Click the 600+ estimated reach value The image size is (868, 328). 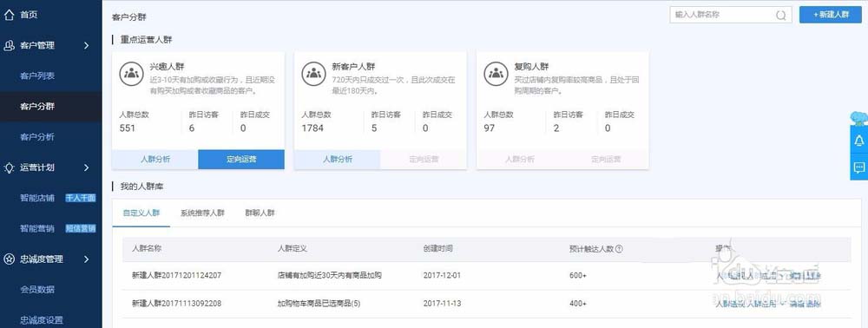point(577,275)
